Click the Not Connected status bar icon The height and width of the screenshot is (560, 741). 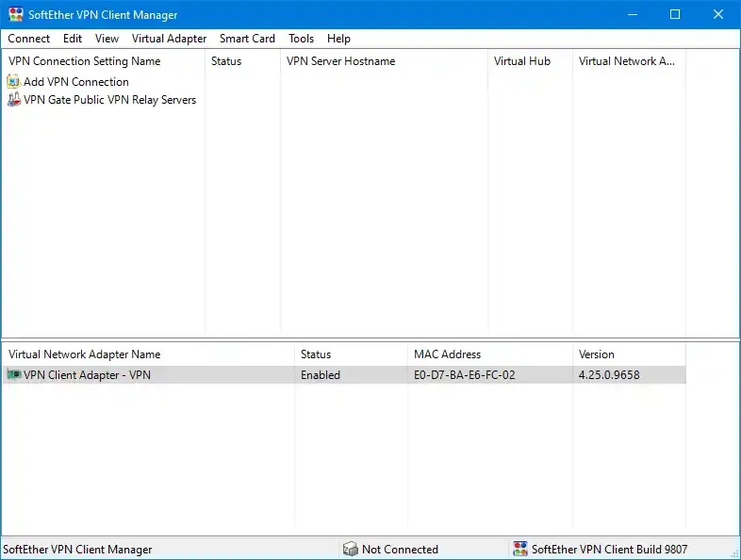(x=350, y=549)
